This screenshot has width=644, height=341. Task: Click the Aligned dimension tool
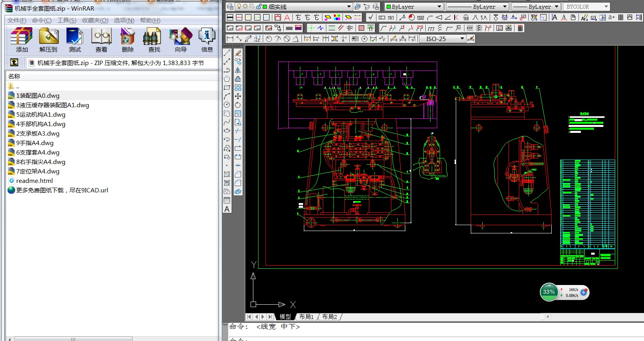tap(239, 39)
